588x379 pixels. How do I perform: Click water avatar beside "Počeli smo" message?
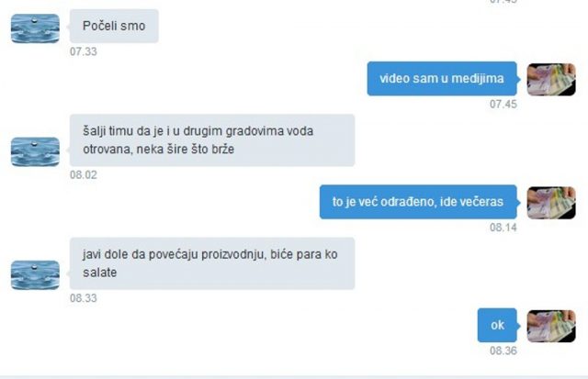coord(35,28)
